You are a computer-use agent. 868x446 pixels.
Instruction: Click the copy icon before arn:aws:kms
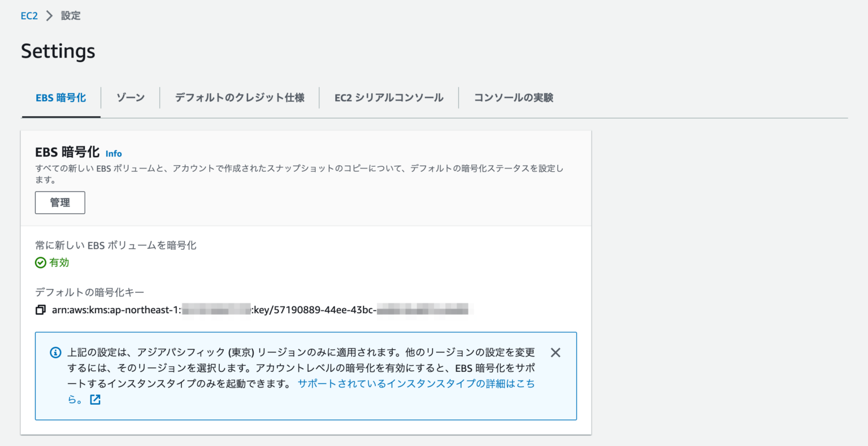tap(40, 309)
